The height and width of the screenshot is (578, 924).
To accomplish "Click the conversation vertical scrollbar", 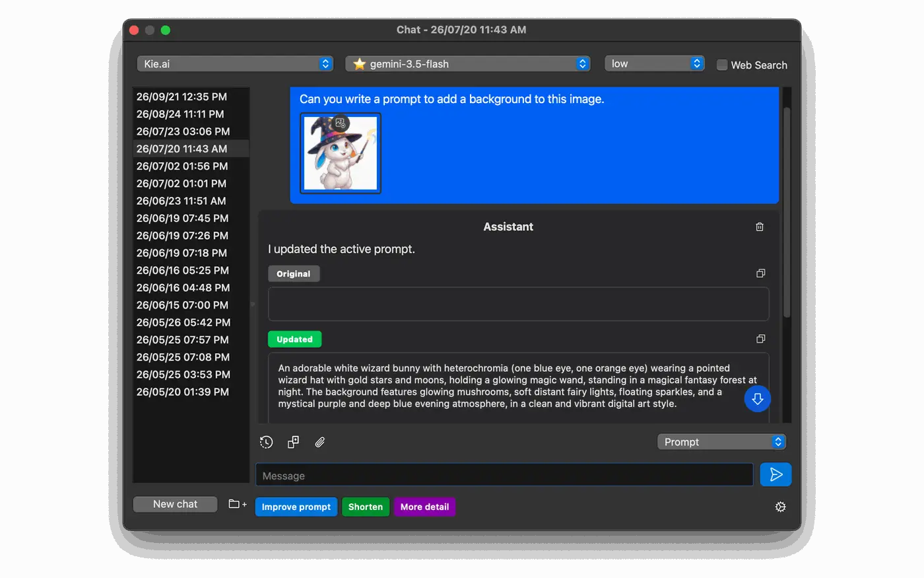I will click(786, 211).
